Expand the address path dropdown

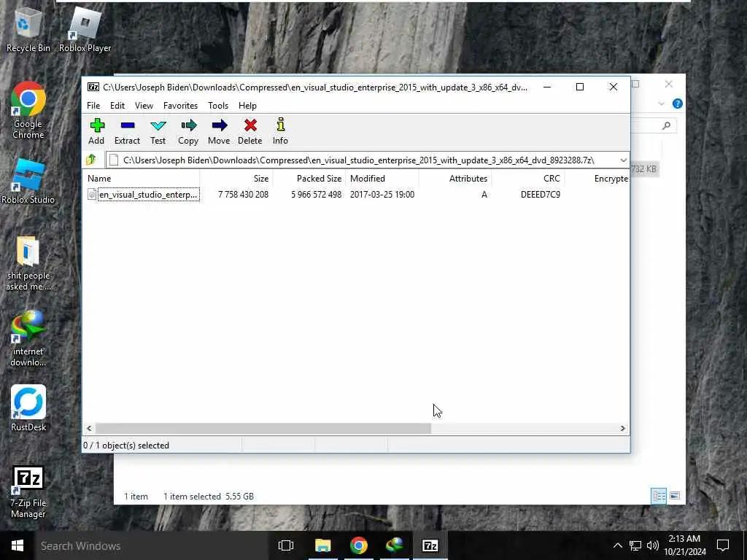pyautogui.click(x=623, y=160)
